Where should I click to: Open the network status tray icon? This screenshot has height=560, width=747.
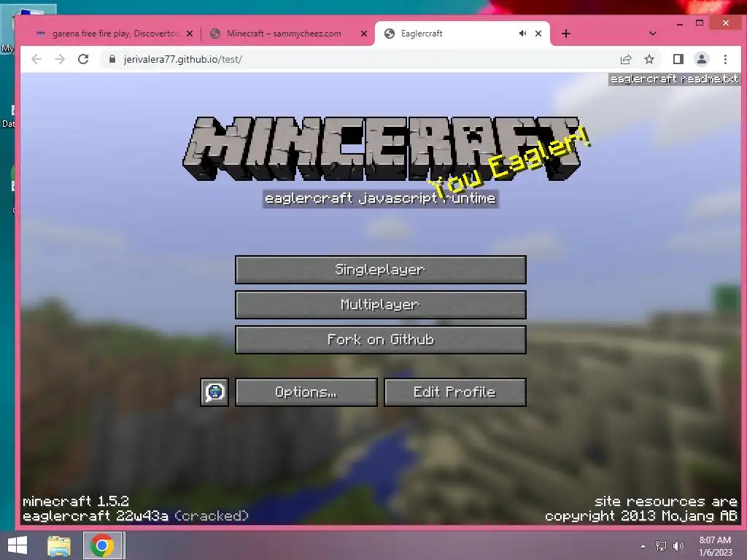tap(661, 546)
